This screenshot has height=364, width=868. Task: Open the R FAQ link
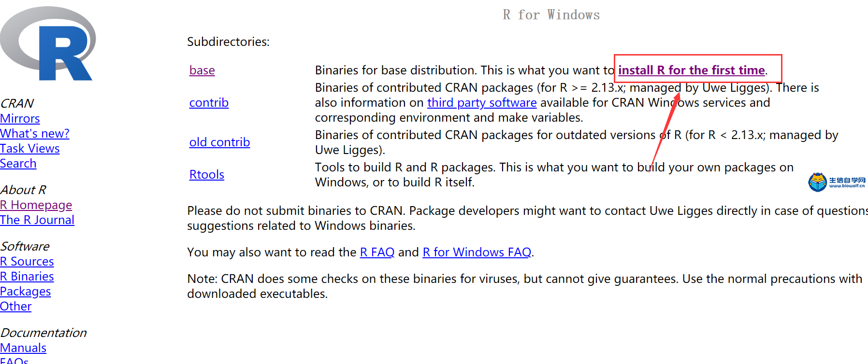[377, 252]
